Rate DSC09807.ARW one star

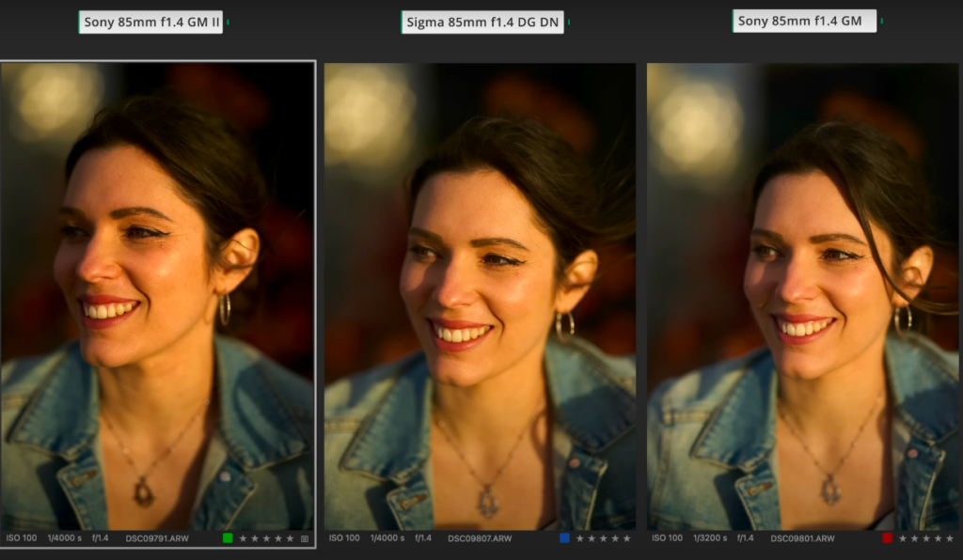pyautogui.click(x=579, y=538)
